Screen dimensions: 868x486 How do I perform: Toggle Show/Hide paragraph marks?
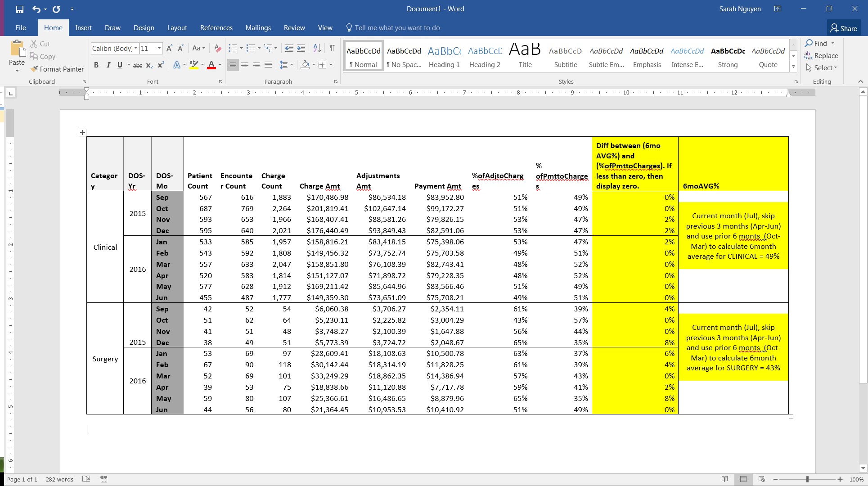pos(332,48)
